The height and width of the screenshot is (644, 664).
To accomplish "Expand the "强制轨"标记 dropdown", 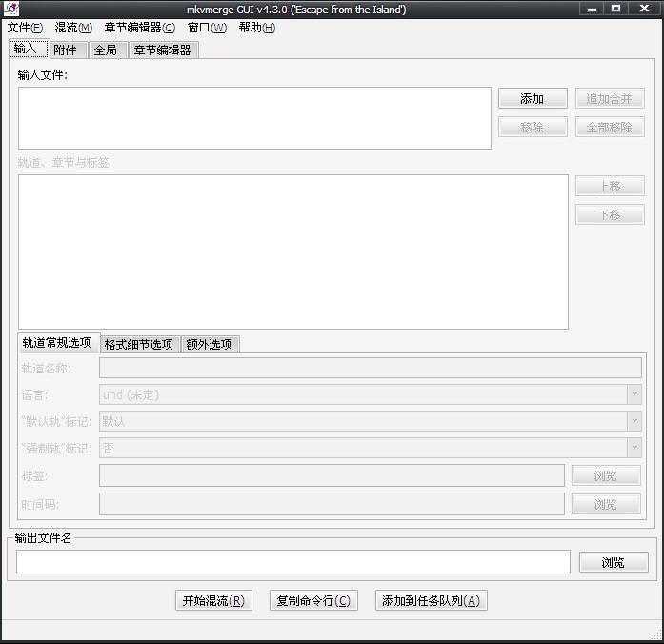I will click(x=634, y=448).
